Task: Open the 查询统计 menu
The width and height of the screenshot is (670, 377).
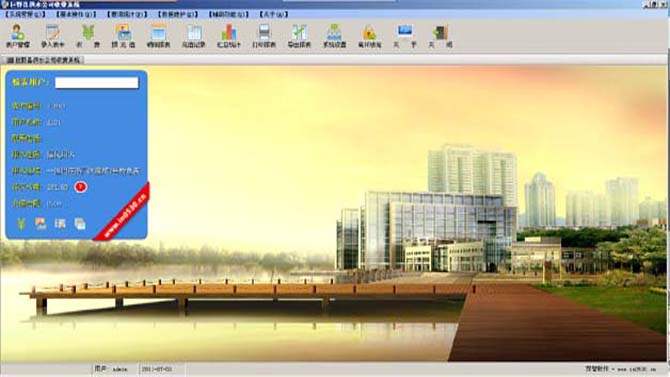Action: (x=127, y=14)
